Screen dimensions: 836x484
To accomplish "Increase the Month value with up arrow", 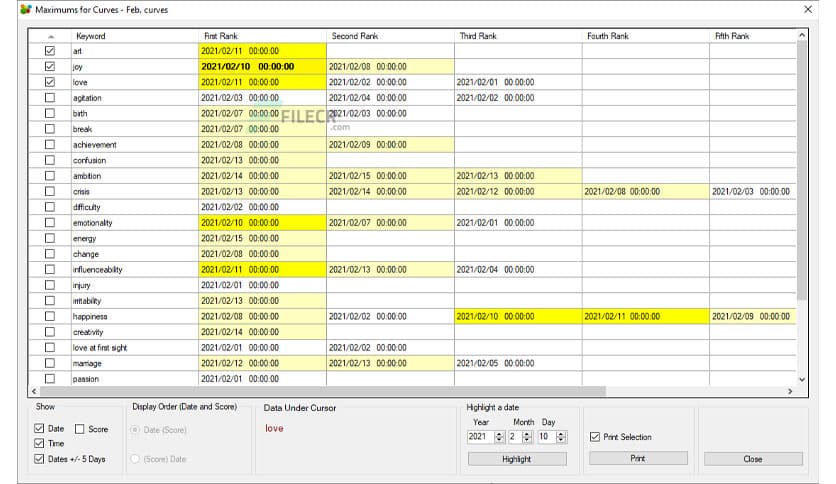I will click(x=527, y=434).
